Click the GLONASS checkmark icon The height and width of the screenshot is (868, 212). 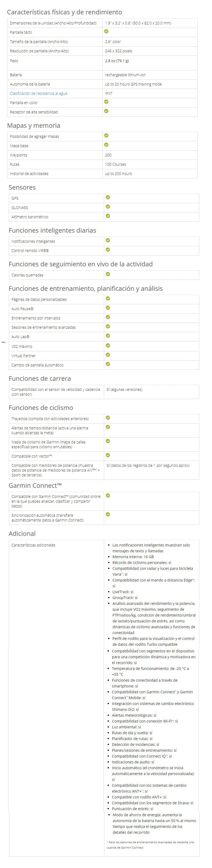point(108,207)
